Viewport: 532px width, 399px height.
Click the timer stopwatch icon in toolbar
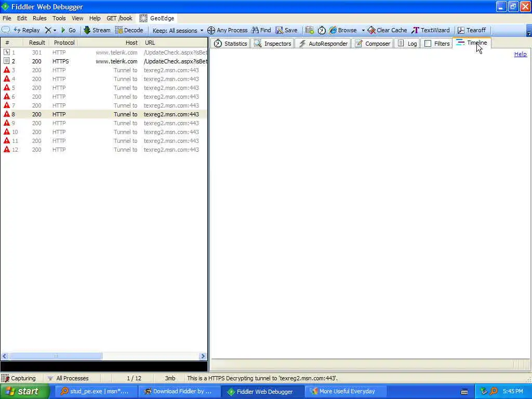[322, 30]
